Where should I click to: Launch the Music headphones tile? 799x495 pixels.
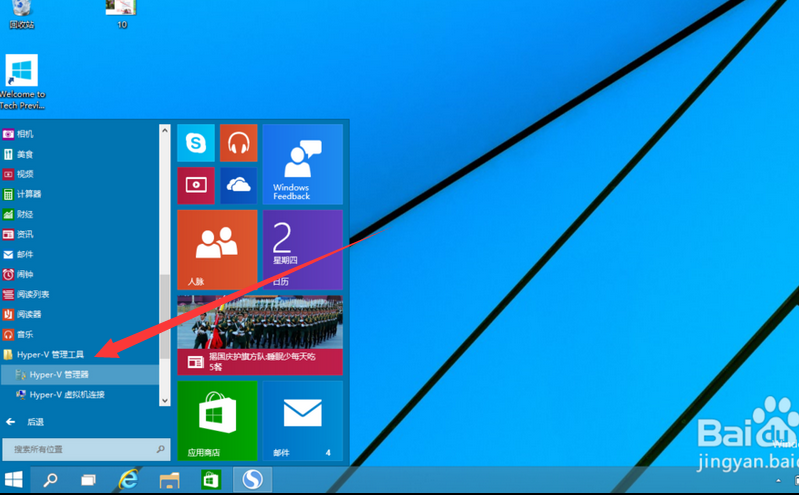[x=238, y=143]
